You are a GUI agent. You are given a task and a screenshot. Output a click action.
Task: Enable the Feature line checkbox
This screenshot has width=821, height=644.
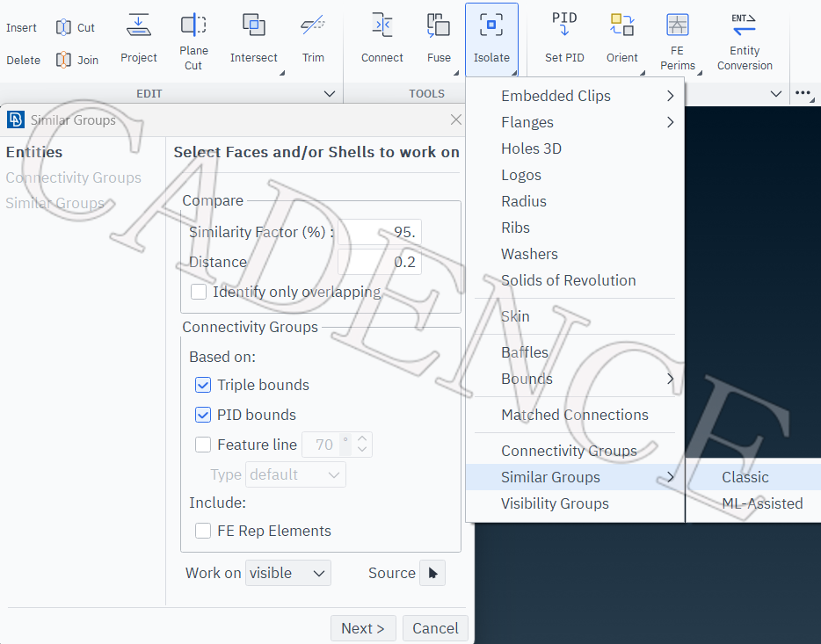[x=203, y=445]
